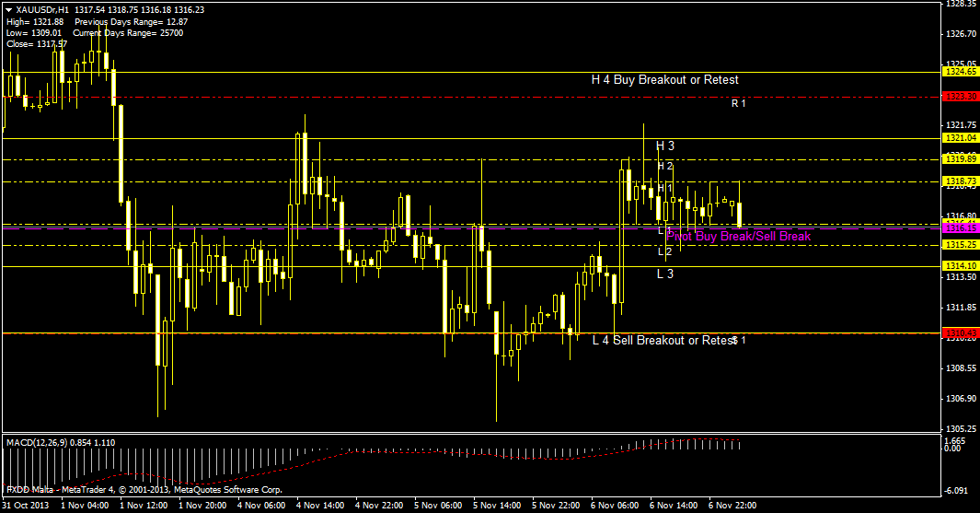Click the magenta 'Pivot Buy Break/Sell Break' label
This screenshot has height=513, width=980.
739,237
